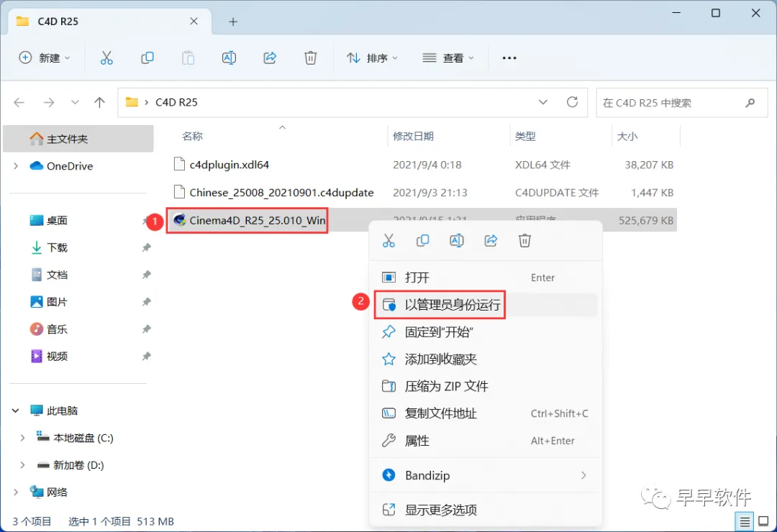Image resolution: width=777 pixels, height=532 pixels.
Task: Open Bandizip submenu entry
Action: (x=486, y=475)
